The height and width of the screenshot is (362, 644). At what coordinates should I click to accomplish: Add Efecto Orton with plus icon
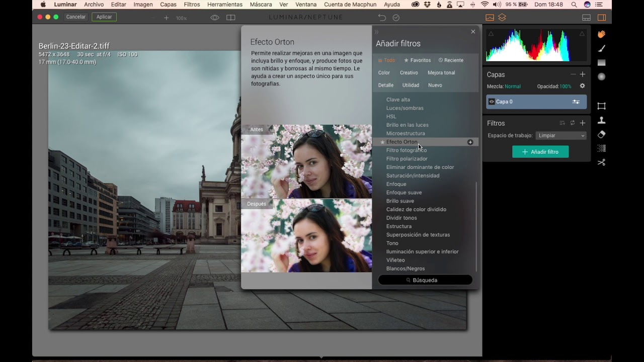click(470, 142)
